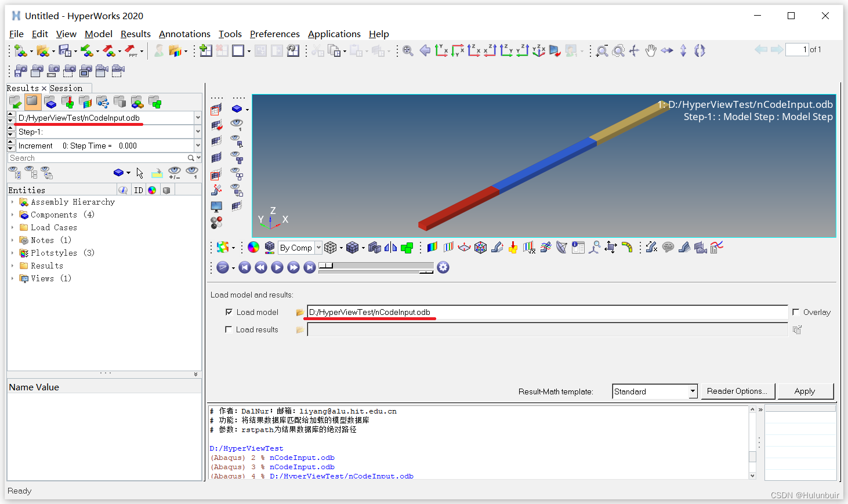Jump to the last animation frame
This screenshot has width=848, height=504.
click(x=310, y=267)
